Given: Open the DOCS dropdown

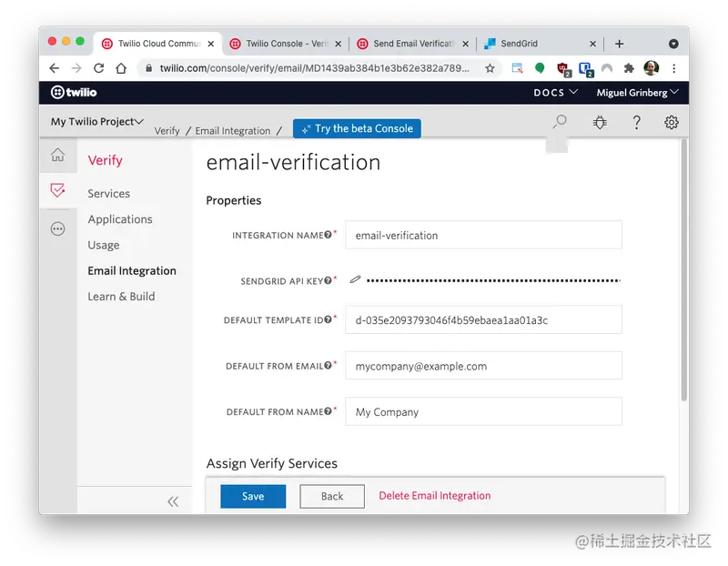Looking at the screenshot, I should pos(554,92).
